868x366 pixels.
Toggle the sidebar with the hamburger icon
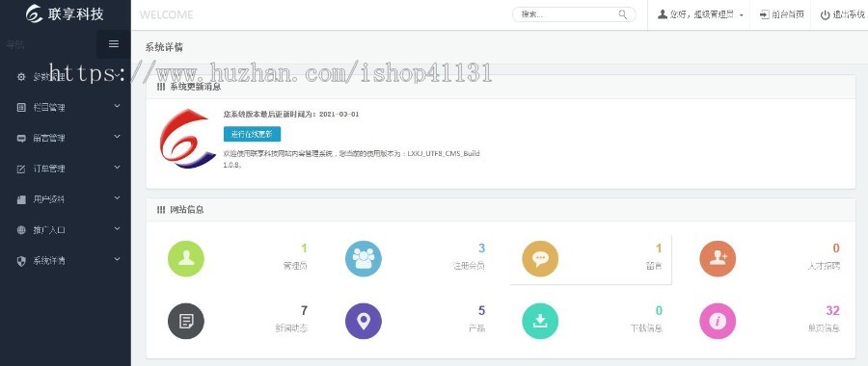[114, 44]
